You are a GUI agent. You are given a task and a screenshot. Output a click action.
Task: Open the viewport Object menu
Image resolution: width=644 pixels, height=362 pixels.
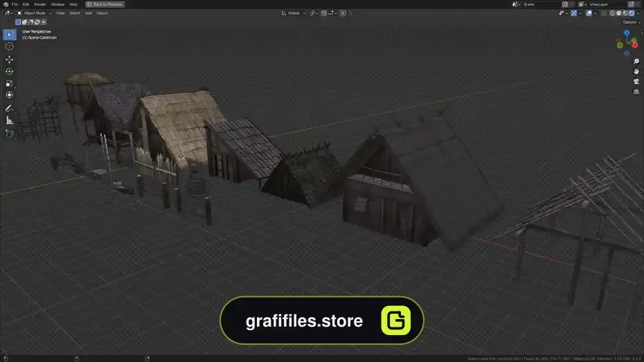(x=102, y=13)
